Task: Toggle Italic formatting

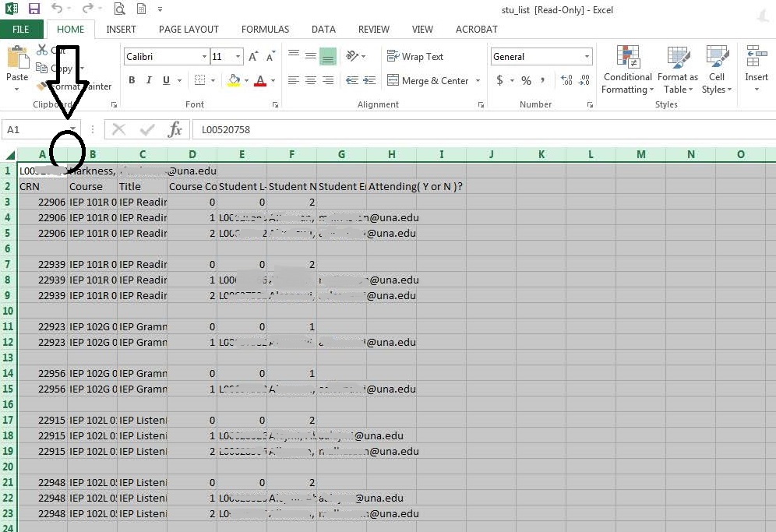Action: (x=149, y=80)
